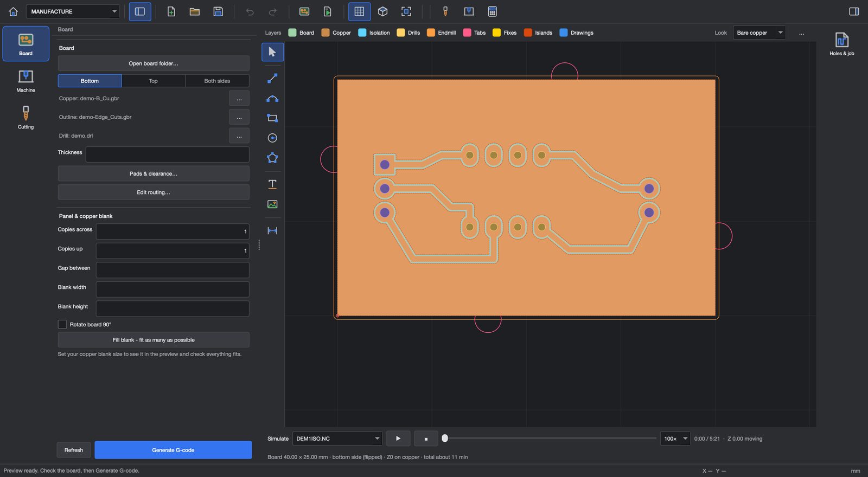Viewport: 868px width, 477px height.
Task: Open the DEM1ISO.NC simulate file dropdown
Action: coord(337,439)
